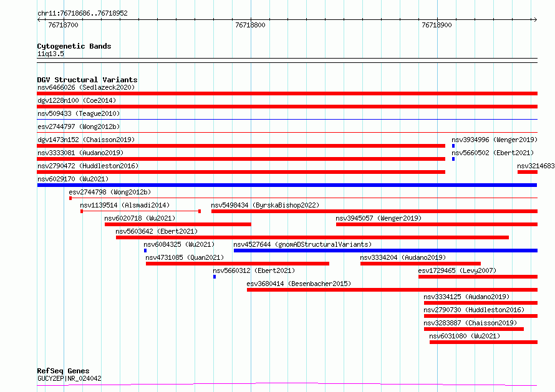Screen dimensions: 555x392
Task: Click the thin red line under nsv1139514
Action: tap(141, 211)
